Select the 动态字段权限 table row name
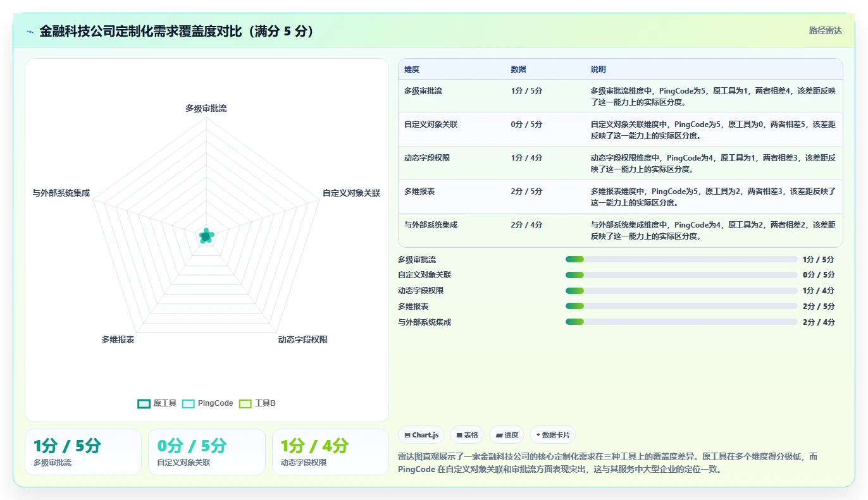Viewport: 868px width, 500px height. (427, 158)
